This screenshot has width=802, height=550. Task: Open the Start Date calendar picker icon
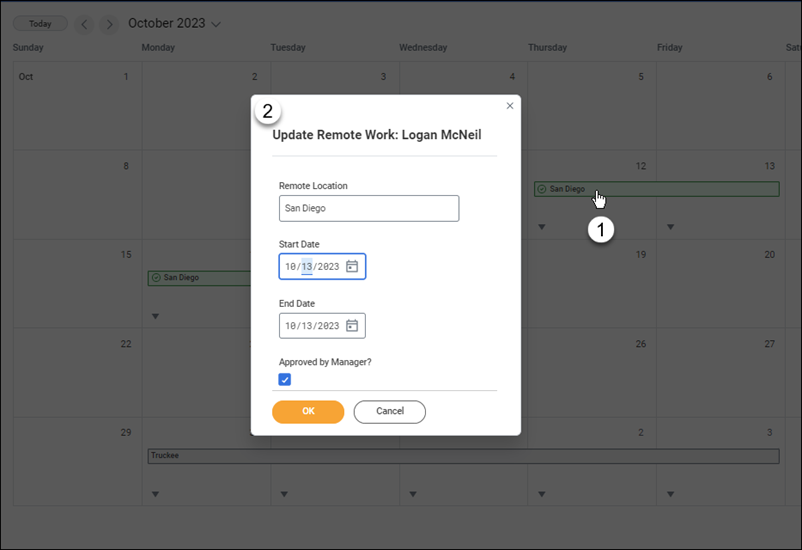[352, 267]
